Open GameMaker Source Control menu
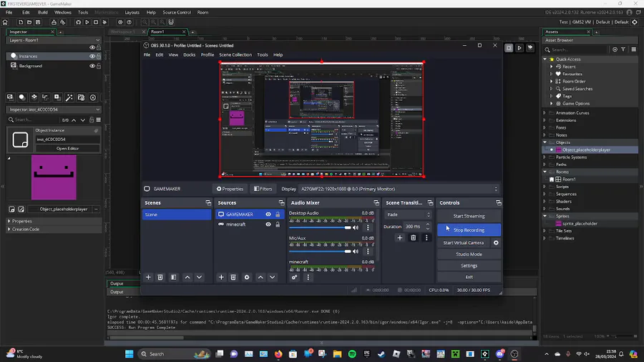The height and width of the screenshot is (362, 644). coord(177,12)
